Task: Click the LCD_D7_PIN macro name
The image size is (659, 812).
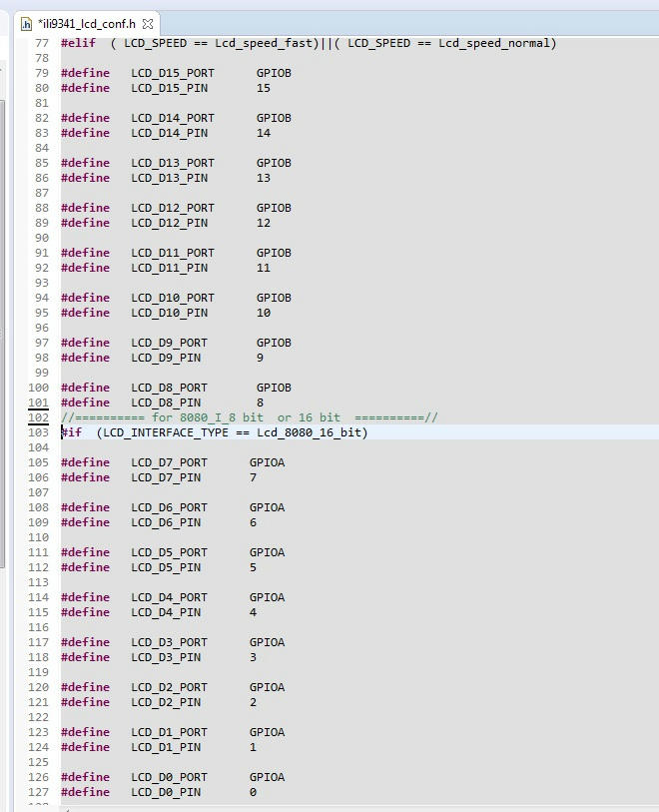Action: point(166,477)
